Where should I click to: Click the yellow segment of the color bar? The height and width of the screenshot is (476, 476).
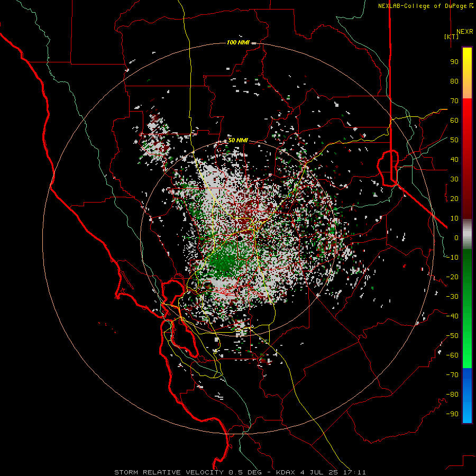point(467,73)
